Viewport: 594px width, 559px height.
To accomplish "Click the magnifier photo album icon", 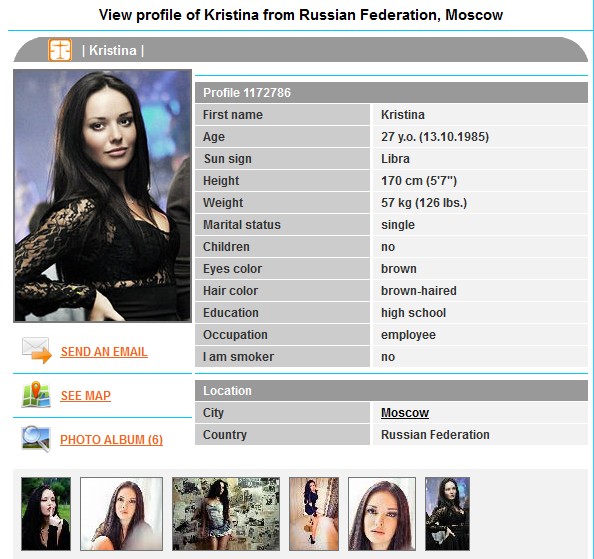I will [x=36, y=439].
